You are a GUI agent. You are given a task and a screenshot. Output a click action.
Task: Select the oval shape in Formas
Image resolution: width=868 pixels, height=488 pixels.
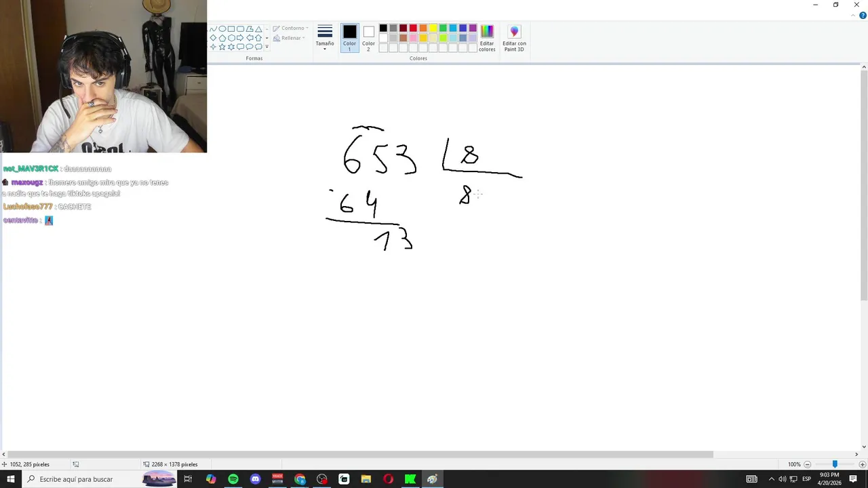pos(222,29)
